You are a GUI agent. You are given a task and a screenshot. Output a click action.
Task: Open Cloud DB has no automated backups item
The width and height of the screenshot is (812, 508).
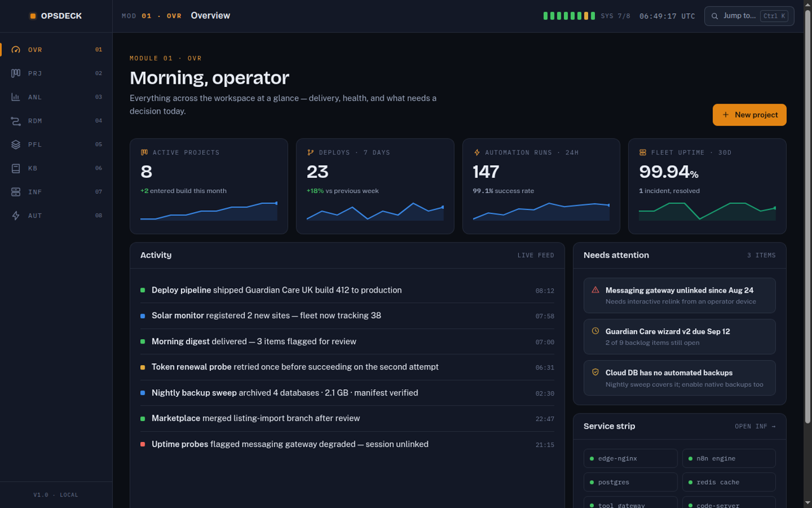[679, 378]
